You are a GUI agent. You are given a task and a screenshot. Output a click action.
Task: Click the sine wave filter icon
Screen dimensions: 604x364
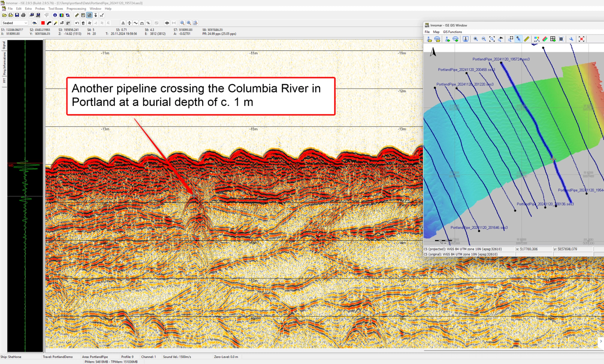click(136, 23)
